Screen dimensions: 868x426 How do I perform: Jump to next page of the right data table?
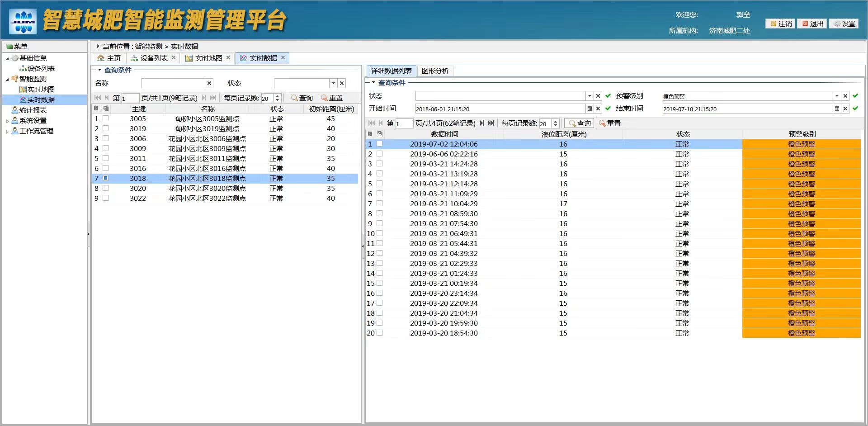tap(482, 123)
